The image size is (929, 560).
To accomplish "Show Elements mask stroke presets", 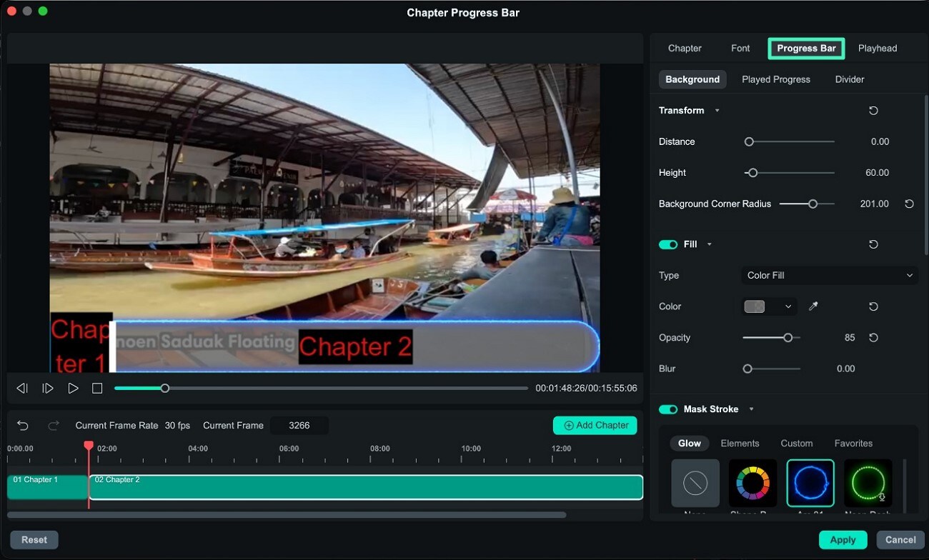I will [740, 444].
